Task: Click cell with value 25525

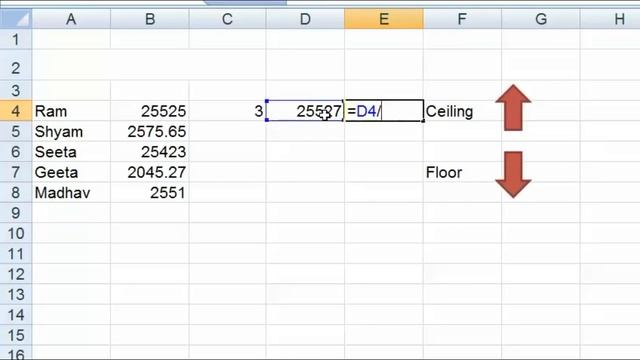Action: [150, 111]
